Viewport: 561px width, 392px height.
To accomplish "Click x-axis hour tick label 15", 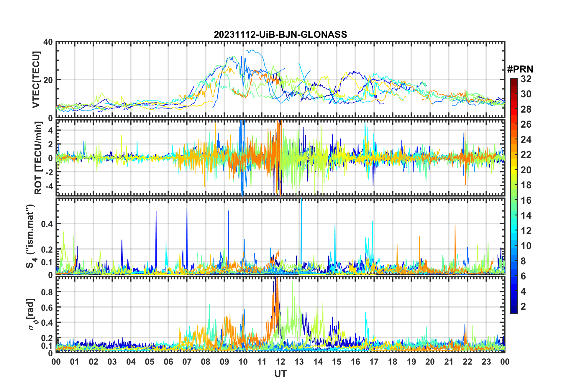I will (x=337, y=362).
